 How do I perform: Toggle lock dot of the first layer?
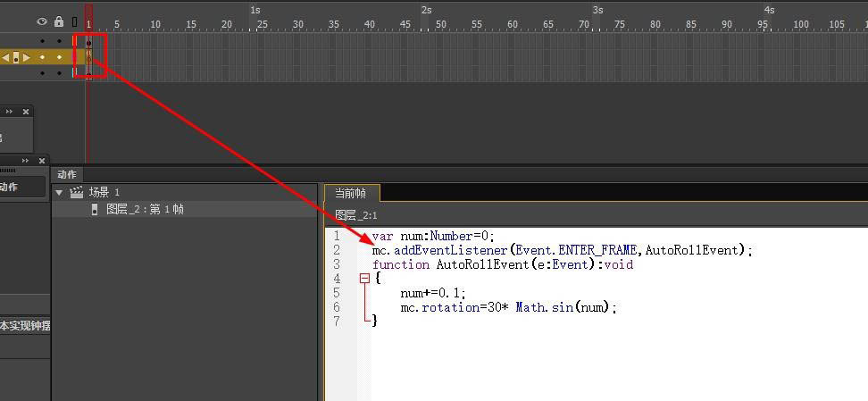[59, 41]
